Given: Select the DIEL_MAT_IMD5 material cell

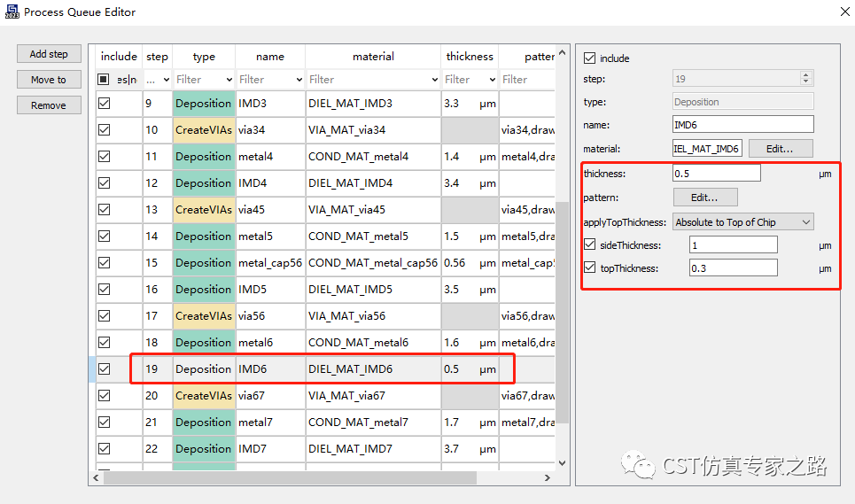Looking at the screenshot, I should [373, 290].
